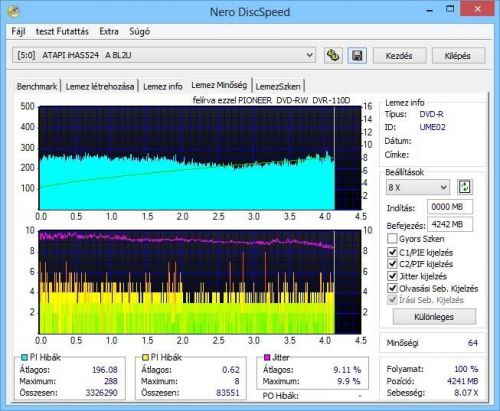Open the Extra menu
Viewport: 500px width, 411px height.
[109, 31]
